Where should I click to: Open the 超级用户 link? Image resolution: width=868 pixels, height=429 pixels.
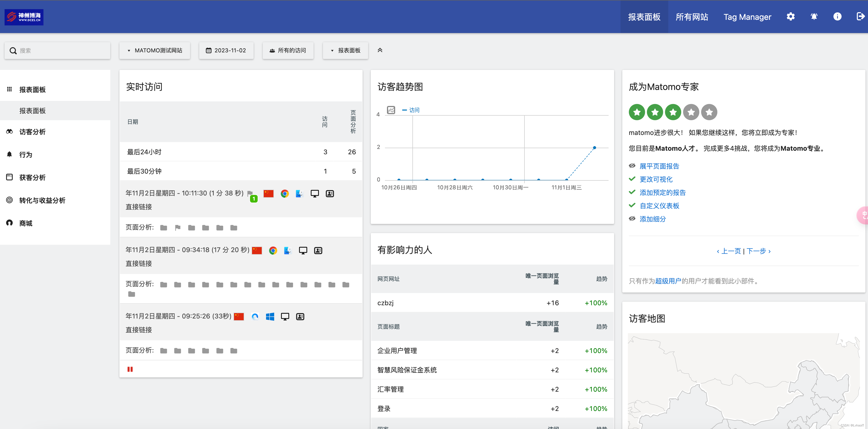(668, 281)
